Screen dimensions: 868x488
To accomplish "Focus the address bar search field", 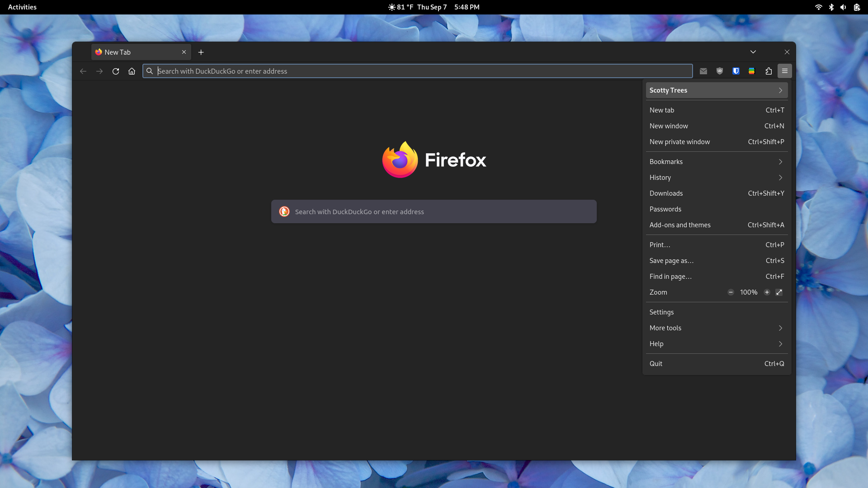I will (x=418, y=71).
